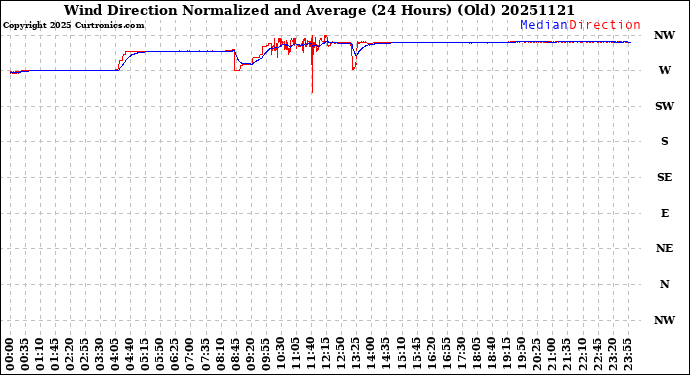Click the 20:25 time label
The width and height of the screenshot is (690, 375).
tap(536, 355)
